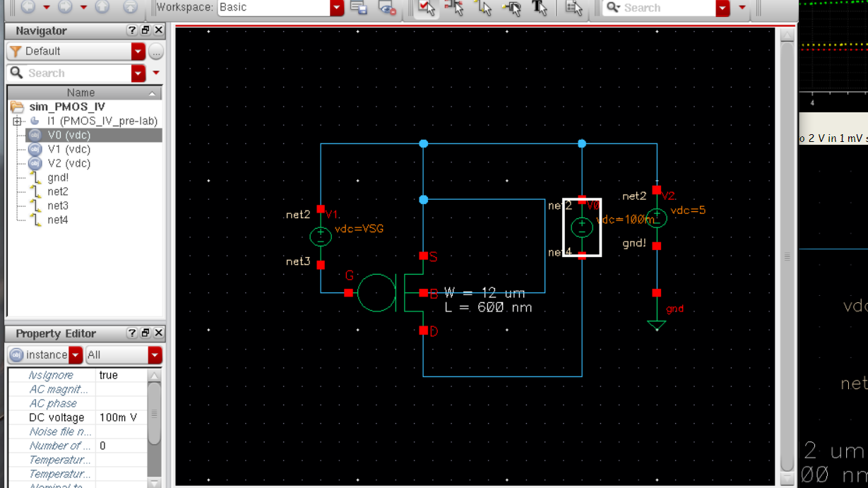
Task: Click the delete workspace icon
Action: pos(387,8)
